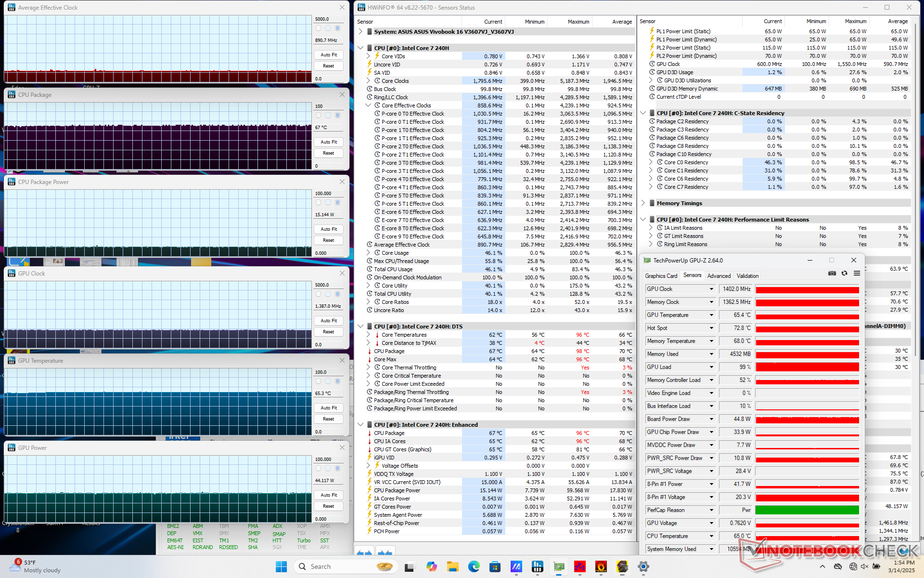Launch Copilot from the taskbar
Screen dimensions: 924x578
coord(431,566)
